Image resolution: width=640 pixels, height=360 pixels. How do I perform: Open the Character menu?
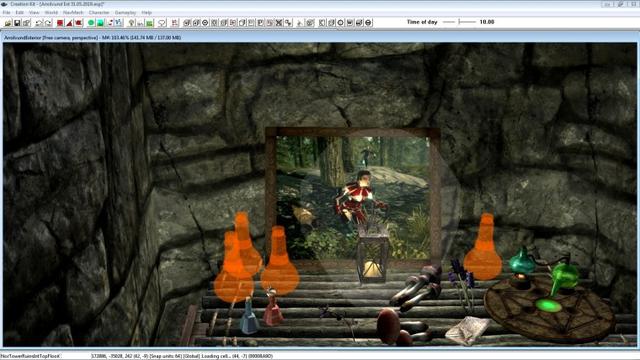point(99,13)
